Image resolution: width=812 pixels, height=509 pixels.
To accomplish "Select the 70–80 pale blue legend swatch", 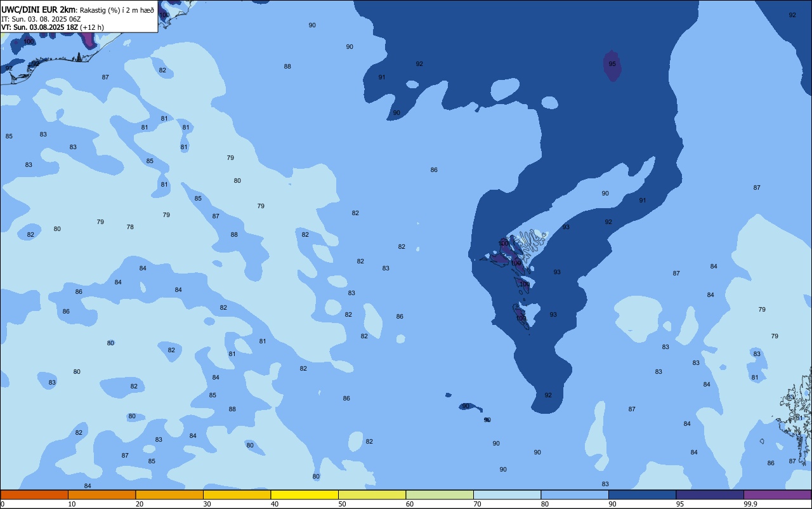I will pos(507,494).
